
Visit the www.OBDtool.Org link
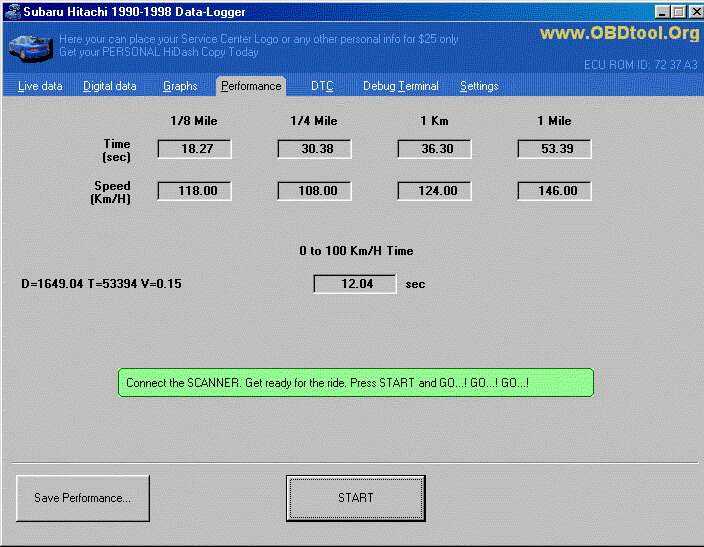coord(620,33)
